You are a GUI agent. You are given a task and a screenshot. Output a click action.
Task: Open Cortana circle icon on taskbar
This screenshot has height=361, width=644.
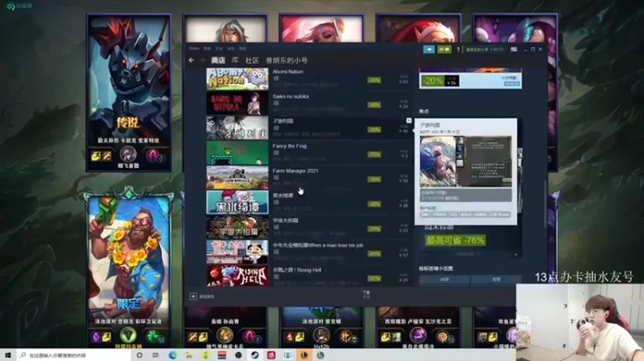coord(140,356)
